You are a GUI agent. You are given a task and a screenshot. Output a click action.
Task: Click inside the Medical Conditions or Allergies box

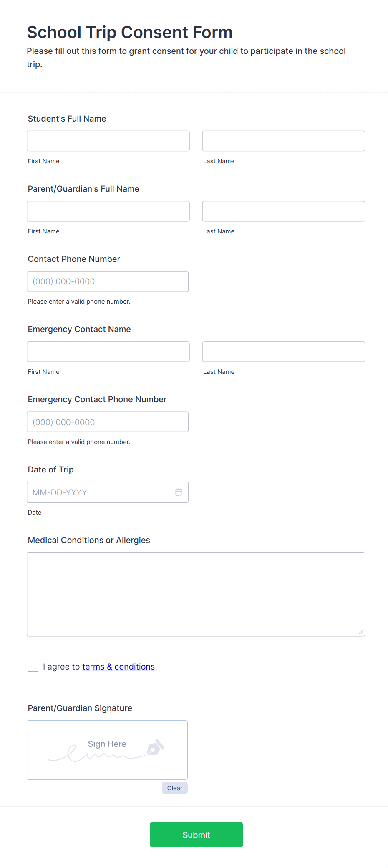tap(196, 593)
